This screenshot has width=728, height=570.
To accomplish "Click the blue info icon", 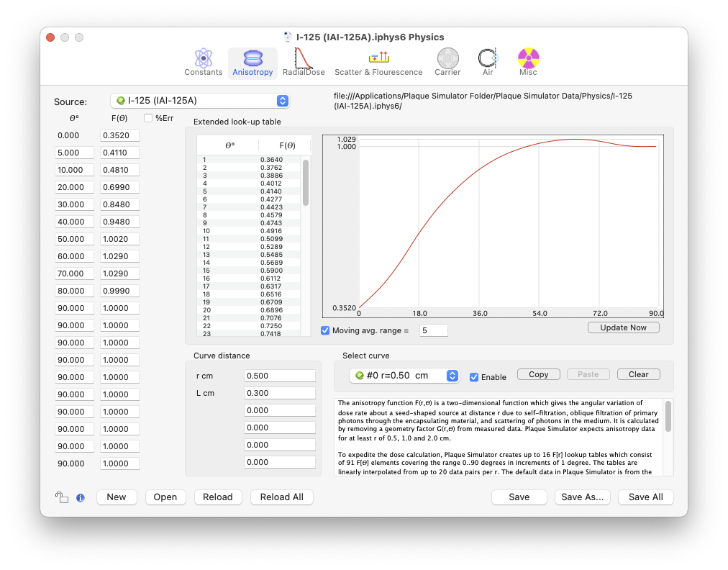I will click(x=81, y=497).
